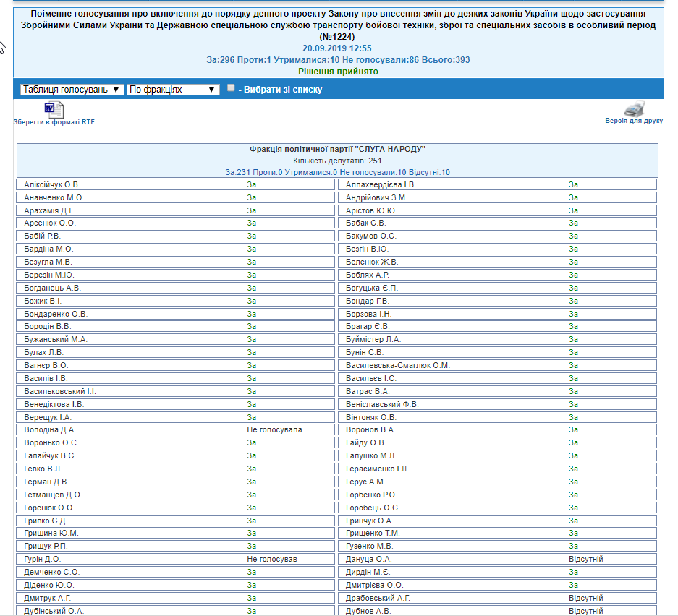Expand the 'По фракціях' dropdown
This screenshot has height=616, width=678.
coord(173,90)
